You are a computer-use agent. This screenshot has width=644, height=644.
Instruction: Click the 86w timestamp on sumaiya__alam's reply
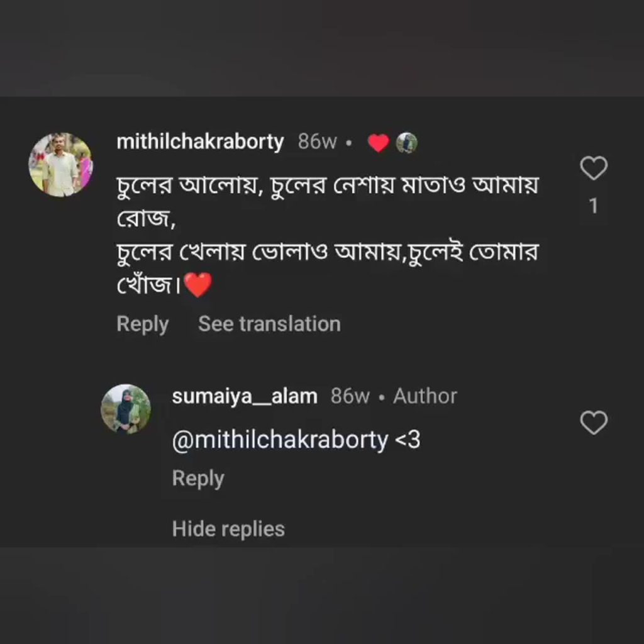coord(350,396)
